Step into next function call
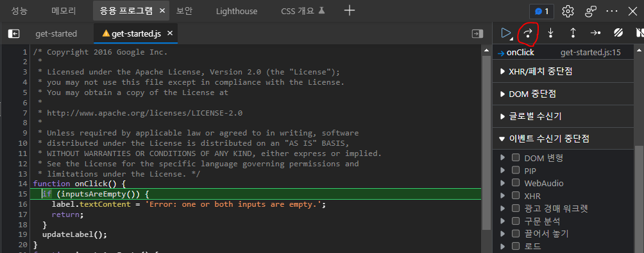The width and height of the screenshot is (644, 253). tap(551, 33)
